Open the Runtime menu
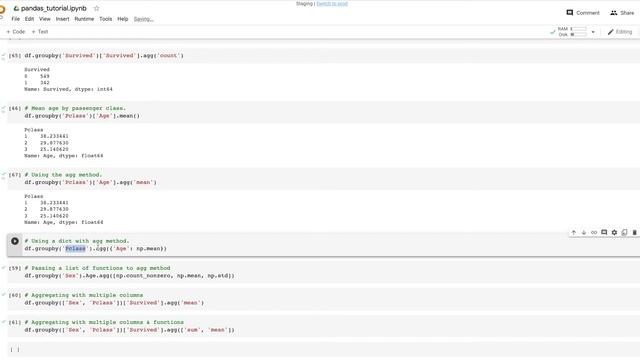Image resolution: width=640 pixels, height=360 pixels. (x=84, y=19)
